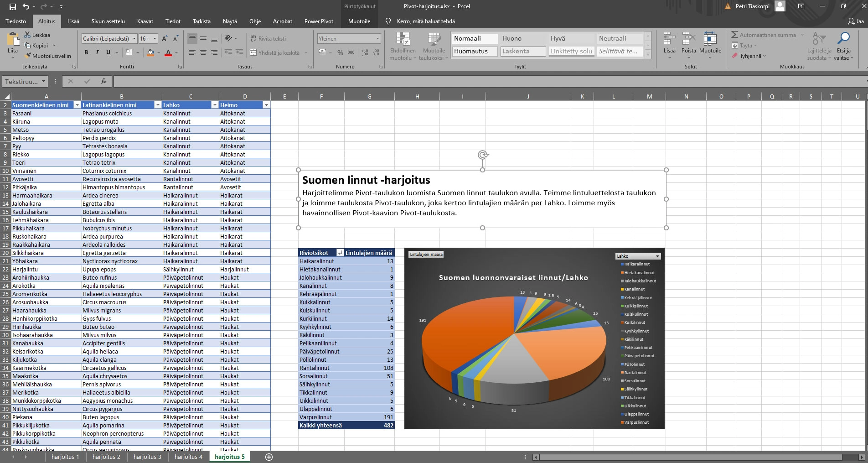Viewport: 868px width, 463px height.
Task: Click the red font color swatch button
Action: pos(168,52)
